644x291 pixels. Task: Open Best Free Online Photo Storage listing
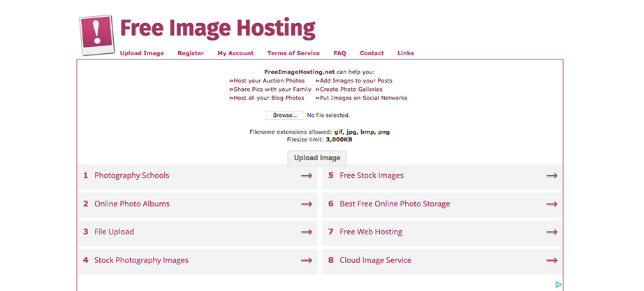pos(441,204)
